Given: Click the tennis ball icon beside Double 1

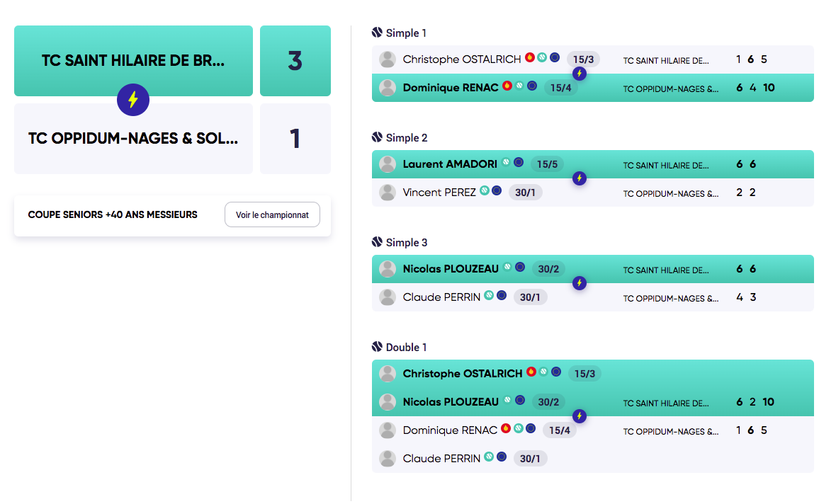Looking at the screenshot, I should [377, 347].
